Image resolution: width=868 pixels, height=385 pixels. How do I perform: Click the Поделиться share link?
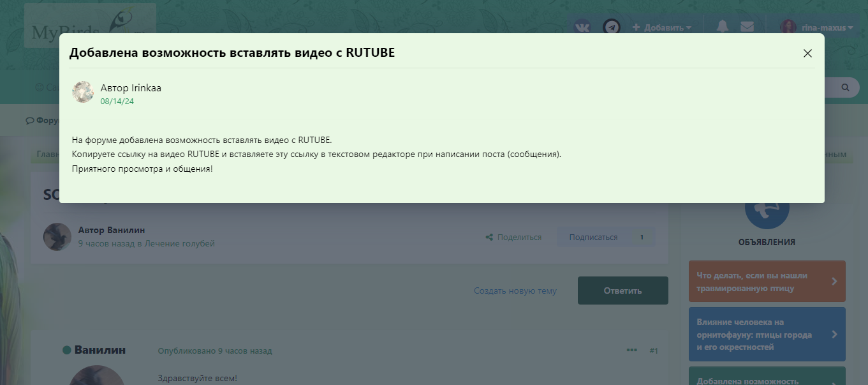[x=513, y=237]
